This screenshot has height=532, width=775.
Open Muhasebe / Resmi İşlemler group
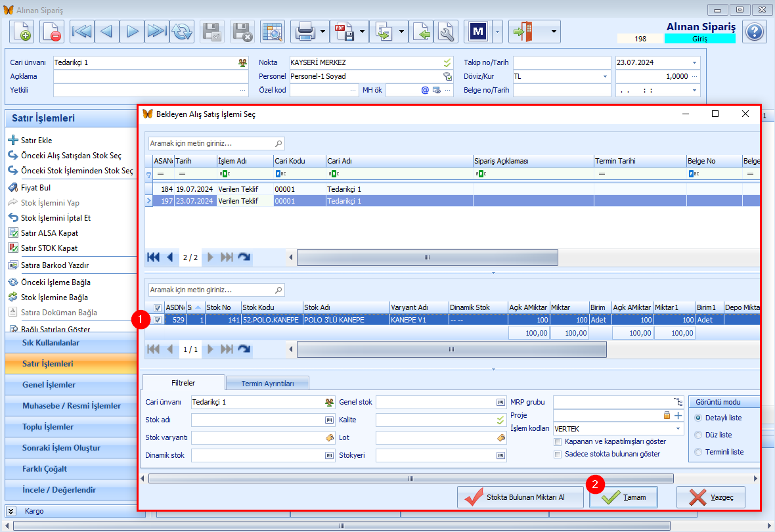[x=71, y=406]
